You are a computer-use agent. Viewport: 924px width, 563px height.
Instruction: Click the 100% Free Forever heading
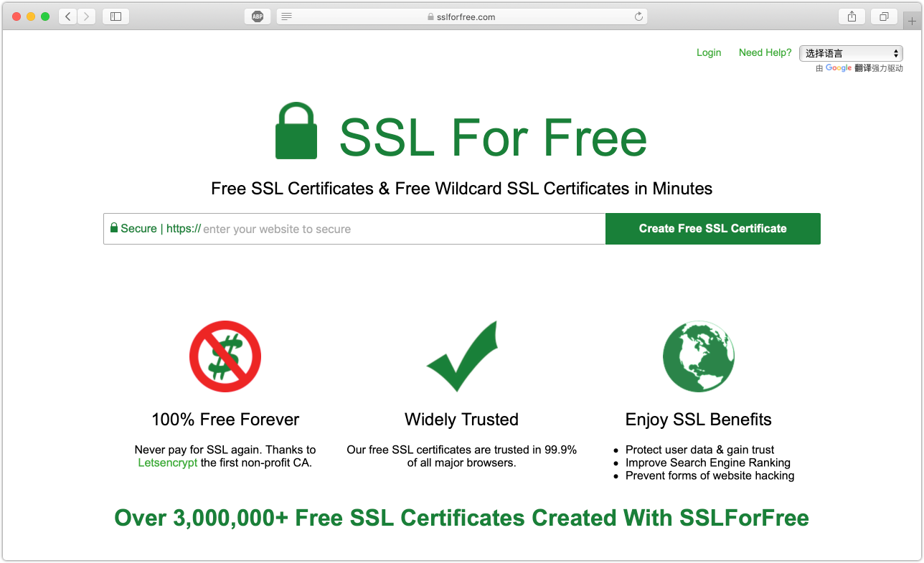[225, 420]
